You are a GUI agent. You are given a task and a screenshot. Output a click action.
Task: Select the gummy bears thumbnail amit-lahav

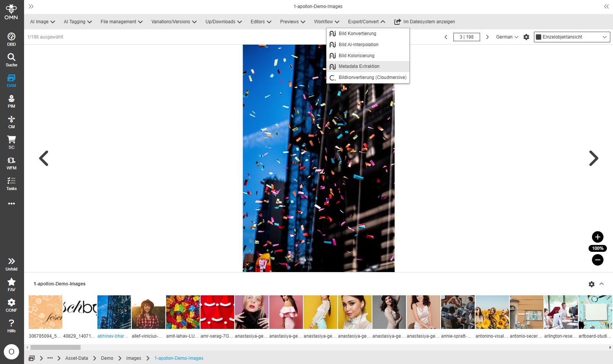pos(183,312)
